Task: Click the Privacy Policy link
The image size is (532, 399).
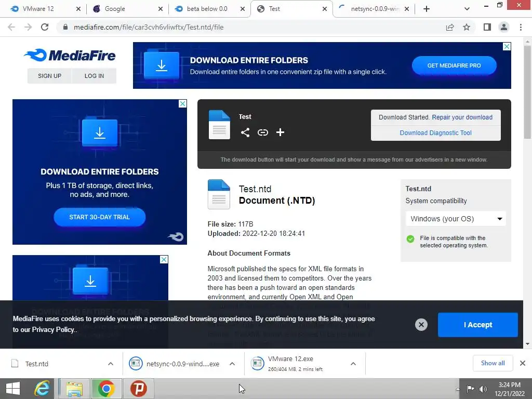Action: [x=53, y=329]
